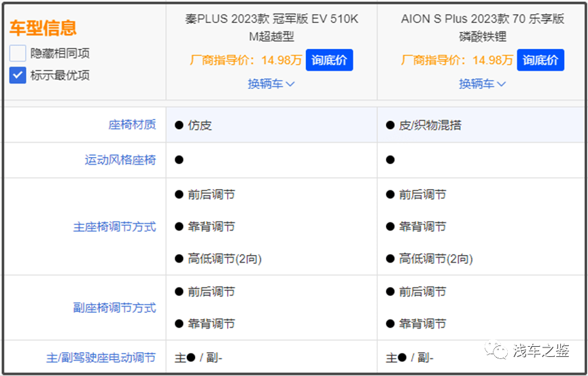This screenshot has width=588, height=376.
Task: Click 秦PLUS 厂商指导价 14.98万 price text
Action: pos(245,60)
